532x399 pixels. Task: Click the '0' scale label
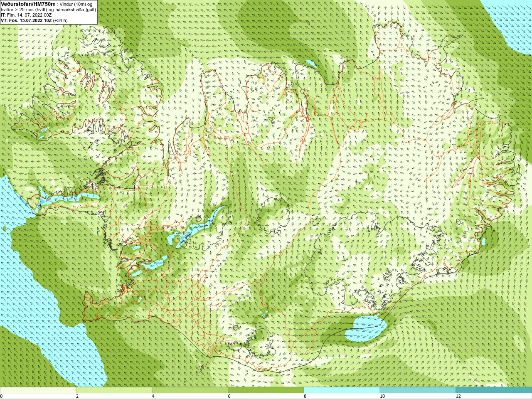coord(1,396)
